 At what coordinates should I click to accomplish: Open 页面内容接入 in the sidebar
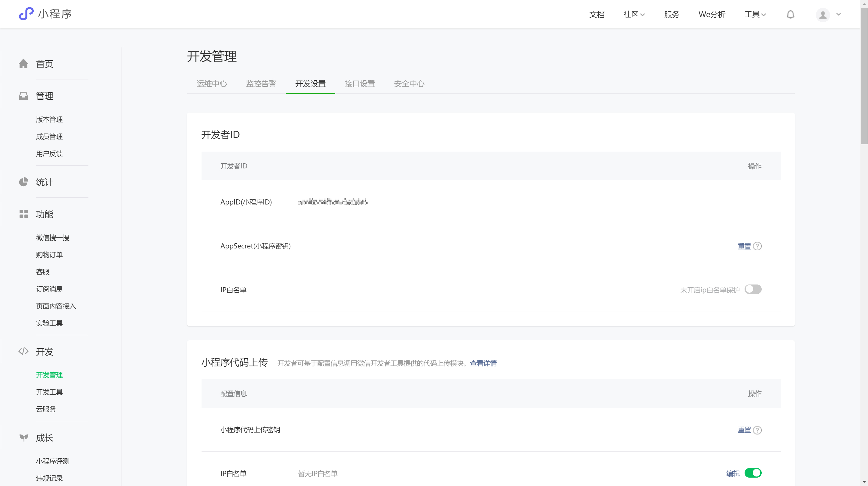coord(56,306)
